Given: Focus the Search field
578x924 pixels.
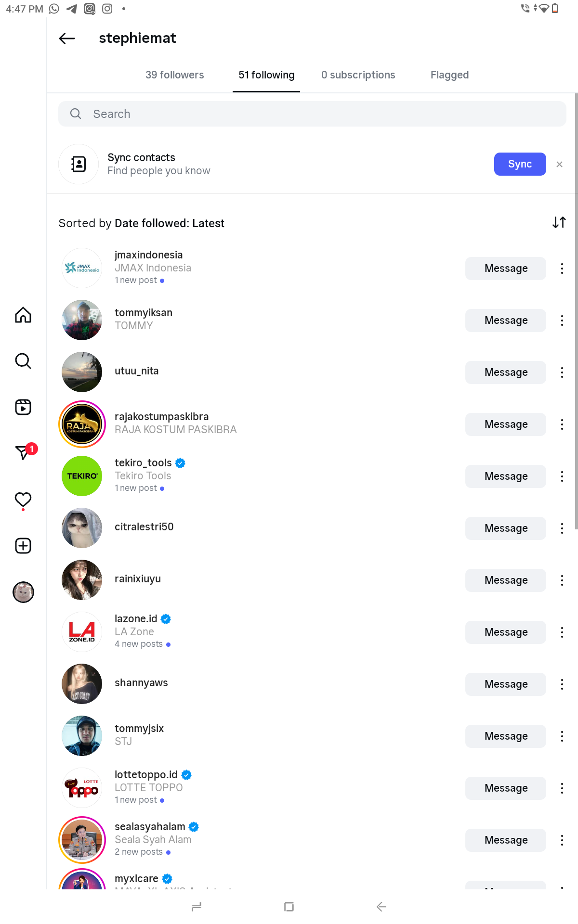Looking at the screenshot, I should tap(312, 114).
